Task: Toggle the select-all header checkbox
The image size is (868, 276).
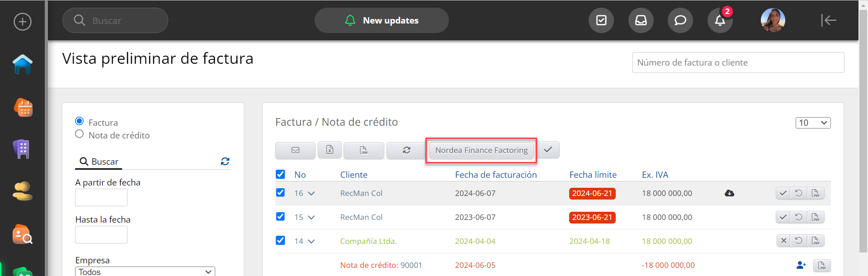Action: tap(280, 175)
